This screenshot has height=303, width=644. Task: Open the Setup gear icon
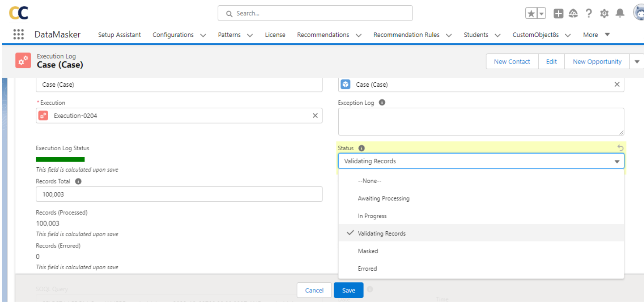604,14
